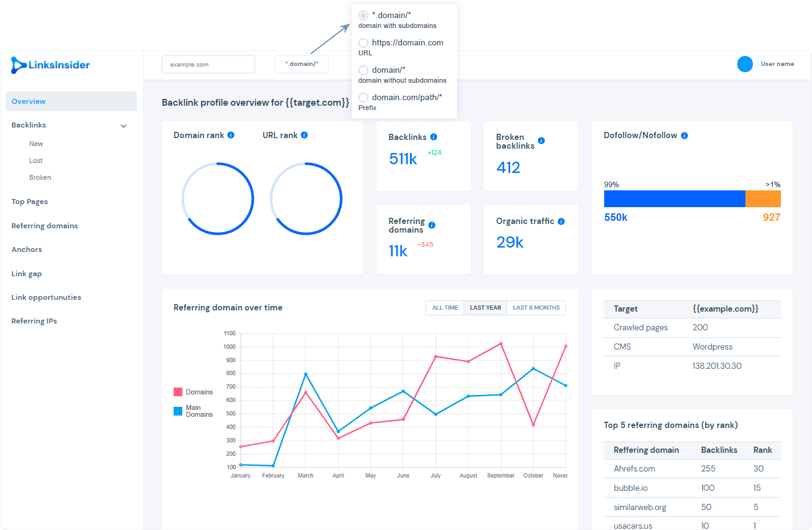Click the orange nofollow bar segment
The height and width of the screenshot is (530, 812).
click(x=763, y=198)
